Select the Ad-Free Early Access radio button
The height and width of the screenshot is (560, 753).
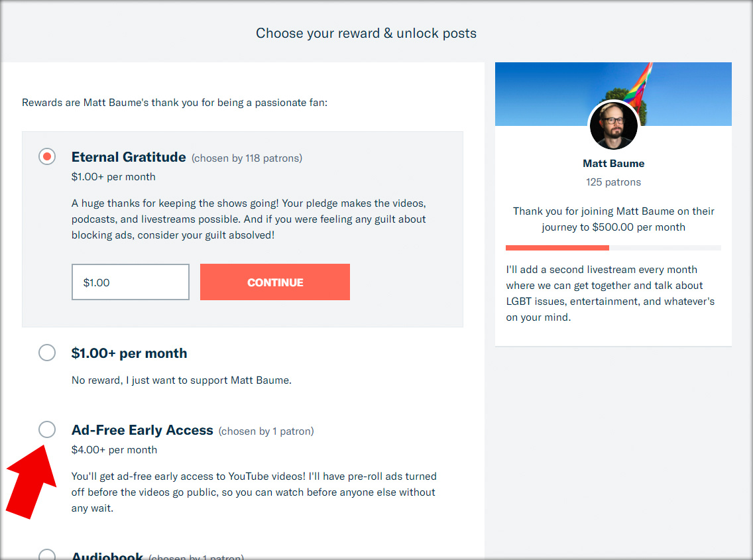(47, 429)
